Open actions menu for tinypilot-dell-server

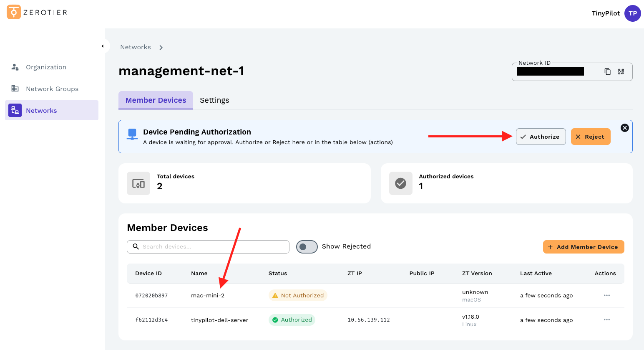[607, 320]
